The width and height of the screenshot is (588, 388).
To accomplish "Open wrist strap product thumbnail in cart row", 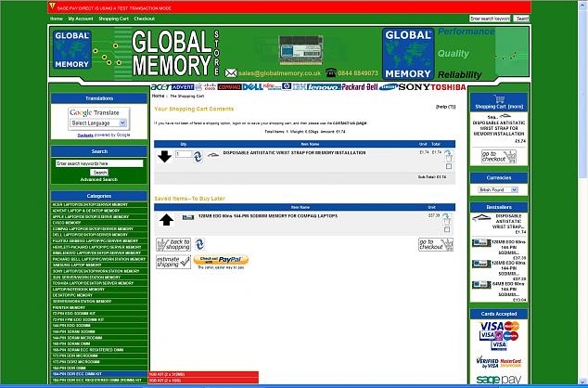I will tap(213, 154).
